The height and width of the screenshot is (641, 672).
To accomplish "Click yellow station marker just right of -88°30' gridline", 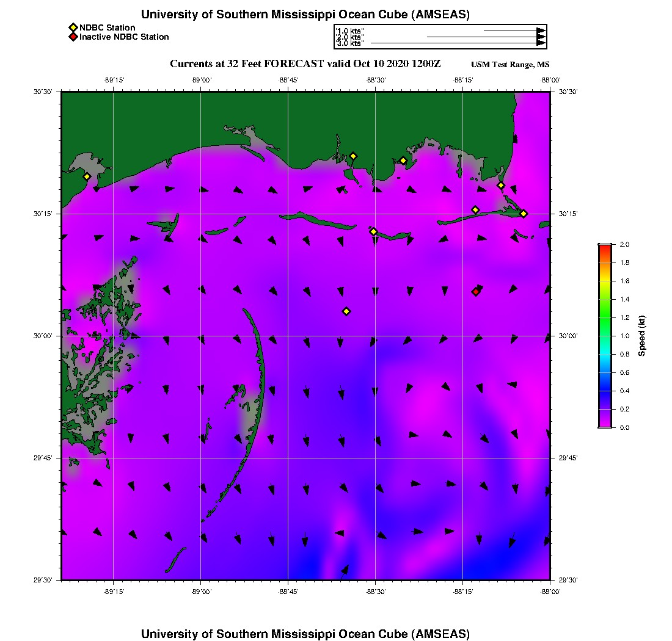I will click(403, 161).
